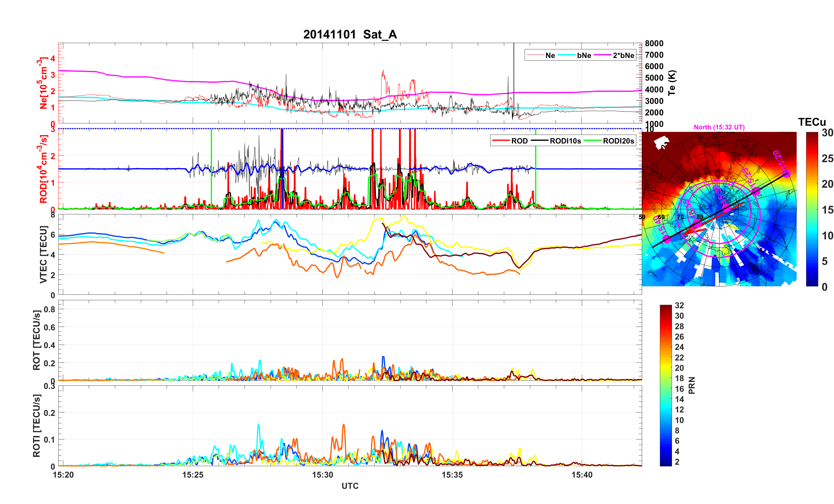Click the cyan bNe legend line
The height and width of the screenshot is (504, 834).
coord(567,55)
